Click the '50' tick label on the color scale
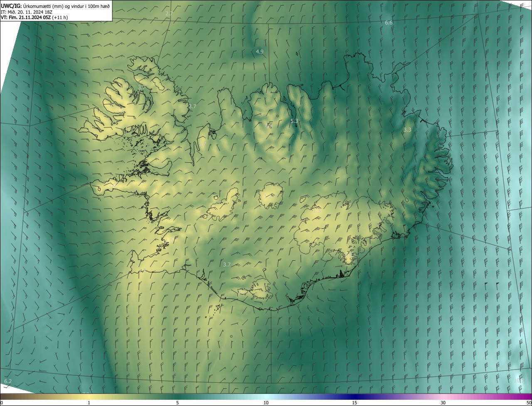The image size is (532, 406). [x=529, y=403]
